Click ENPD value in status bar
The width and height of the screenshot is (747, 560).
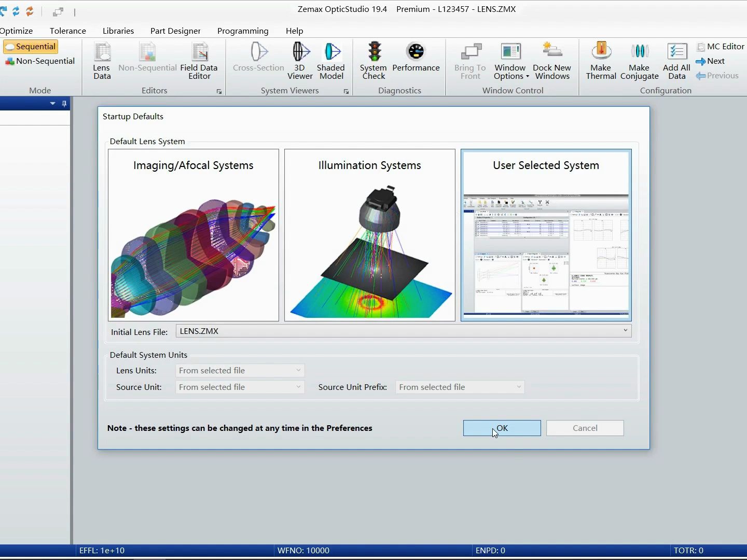click(x=490, y=551)
